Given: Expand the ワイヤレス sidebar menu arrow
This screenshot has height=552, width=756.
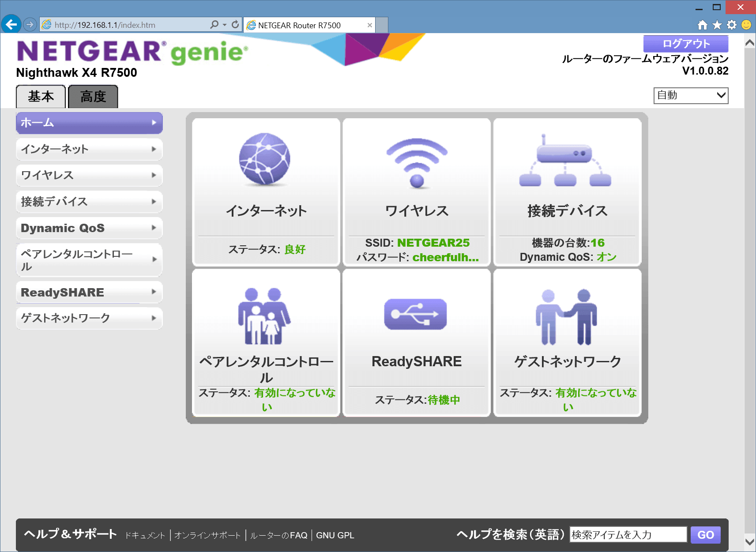Looking at the screenshot, I should (x=154, y=175).
